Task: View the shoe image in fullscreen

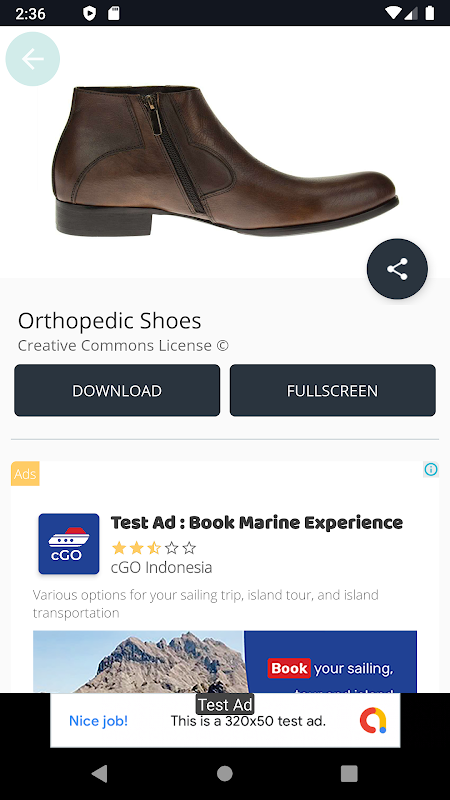Action: (x=333, y=390)
